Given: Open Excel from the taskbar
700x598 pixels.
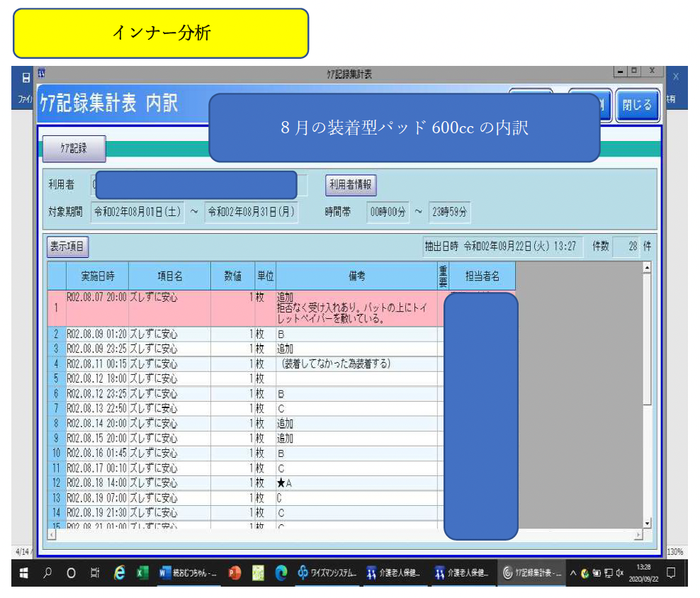Looking at the screenshot, I should (142, 573).
